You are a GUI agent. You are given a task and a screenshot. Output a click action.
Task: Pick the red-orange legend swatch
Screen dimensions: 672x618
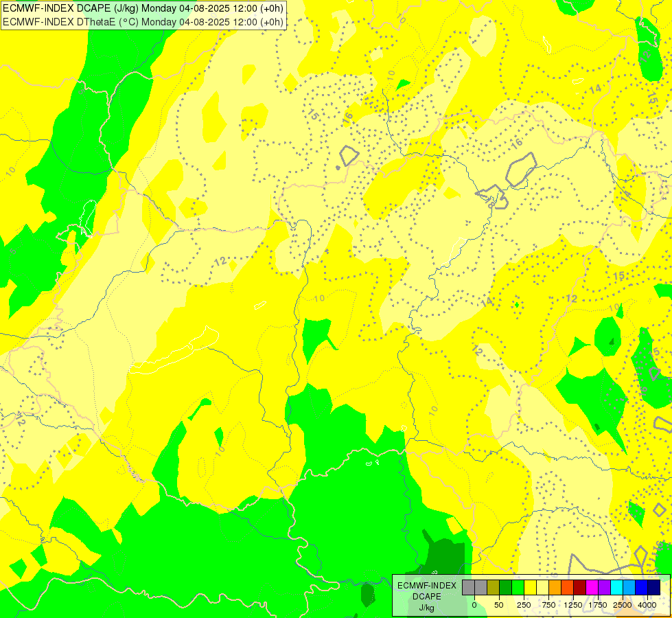coord(567,587)
